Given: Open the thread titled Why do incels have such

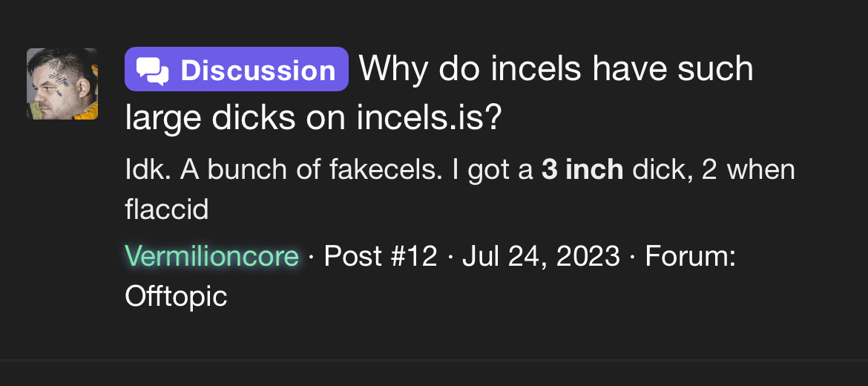Looking at the screenshot, I should click(556, 69).
